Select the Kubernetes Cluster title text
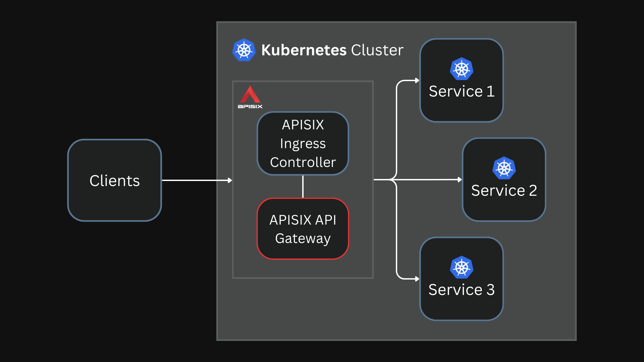This screenshot has width=644, height=362. coord(331,50)
